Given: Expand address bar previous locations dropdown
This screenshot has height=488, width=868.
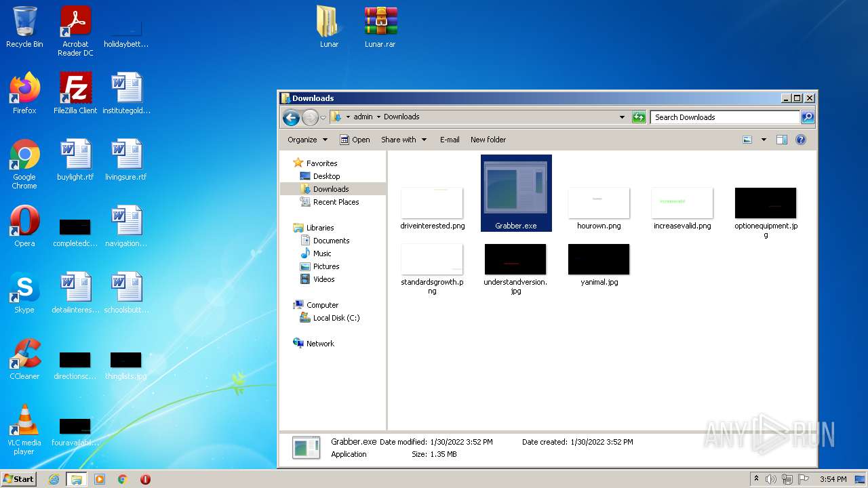Looking at the screenshot, I should [623, 117].
